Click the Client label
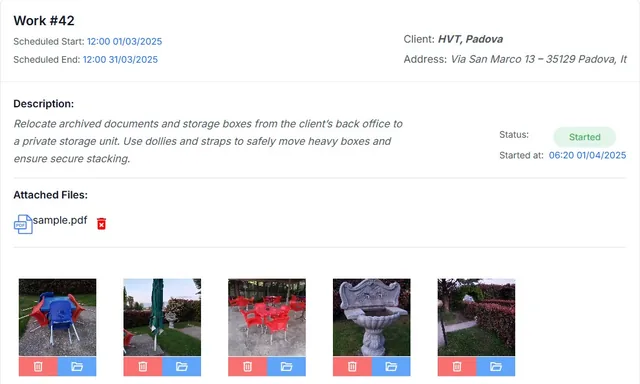The width and height of the screenshot is (640, 384). pyautogui.click(x=419, y=39)
